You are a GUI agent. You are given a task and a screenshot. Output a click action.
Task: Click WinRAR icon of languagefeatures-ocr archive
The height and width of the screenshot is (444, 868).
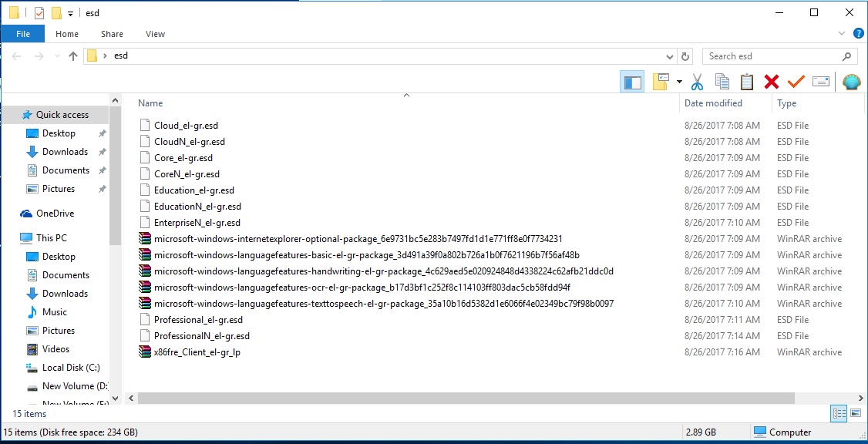[144, 288]
